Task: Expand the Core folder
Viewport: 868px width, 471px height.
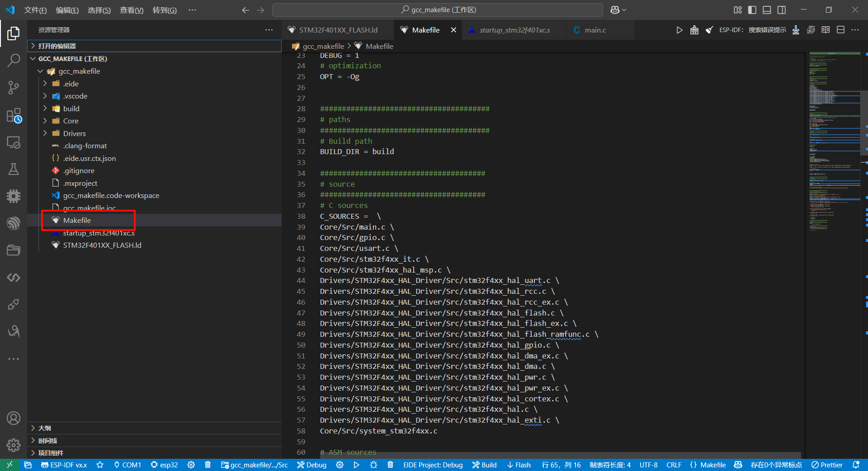Action: tap(71, 121)
